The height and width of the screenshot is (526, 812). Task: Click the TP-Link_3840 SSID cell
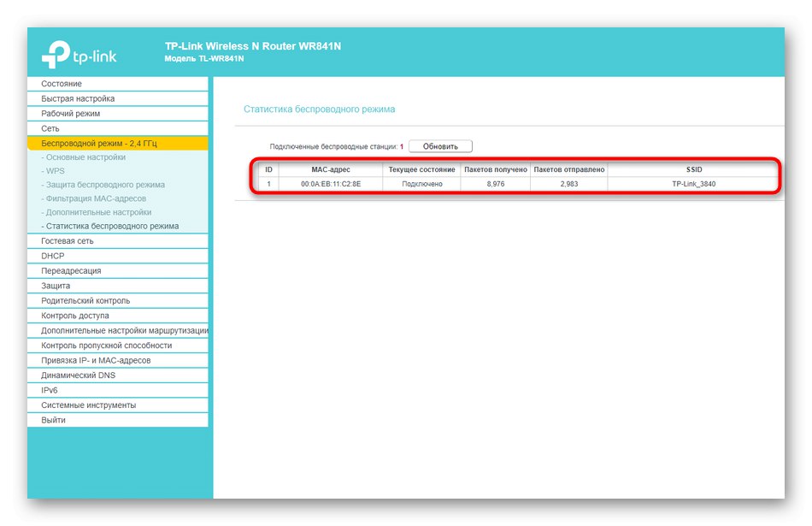(694, 184)
